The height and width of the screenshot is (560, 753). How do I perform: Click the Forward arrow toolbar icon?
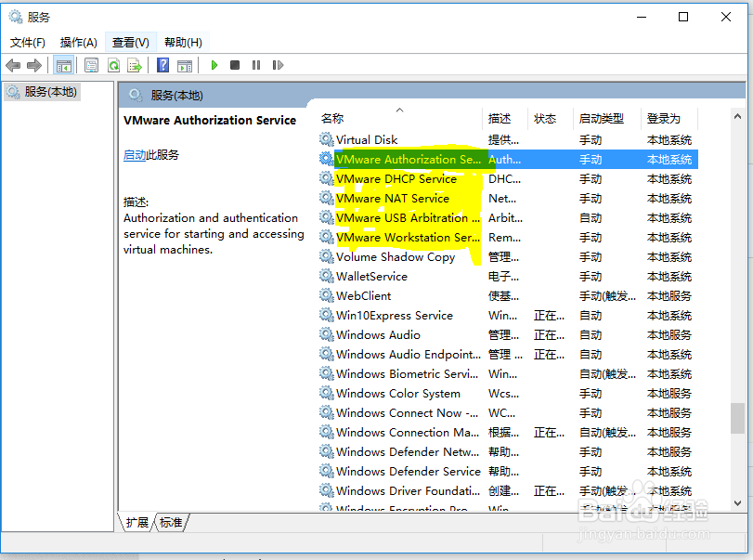tap(34, 65)
